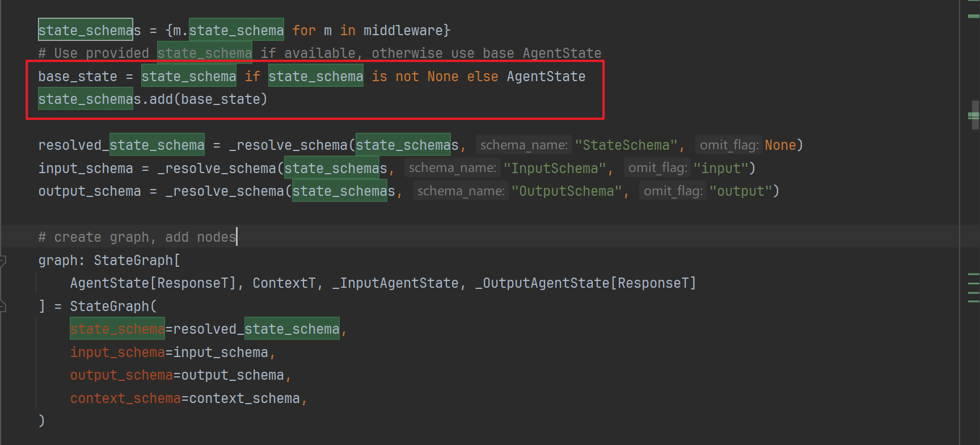Click 'context_schema' keyword argument name

pyautogui.click(x=125, y=398)
